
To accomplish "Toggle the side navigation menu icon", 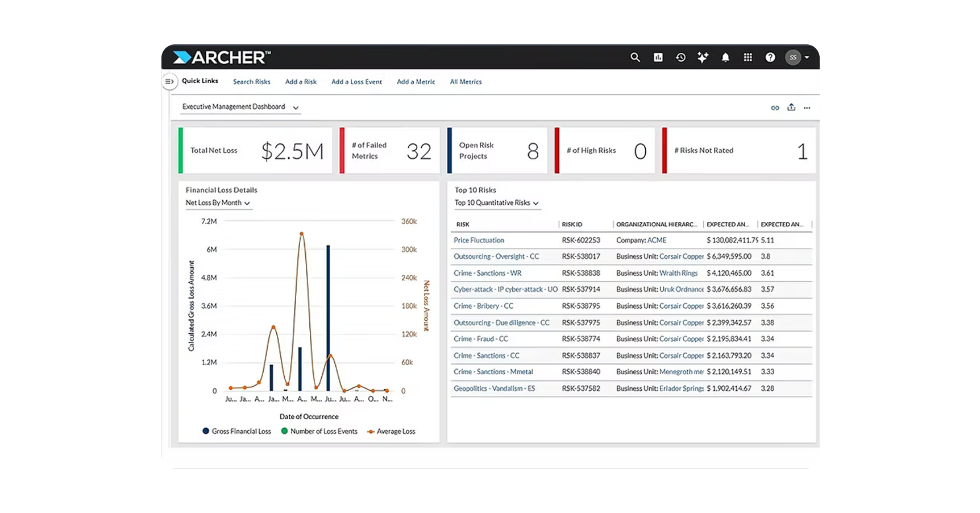I will click(x=169, y=81).
